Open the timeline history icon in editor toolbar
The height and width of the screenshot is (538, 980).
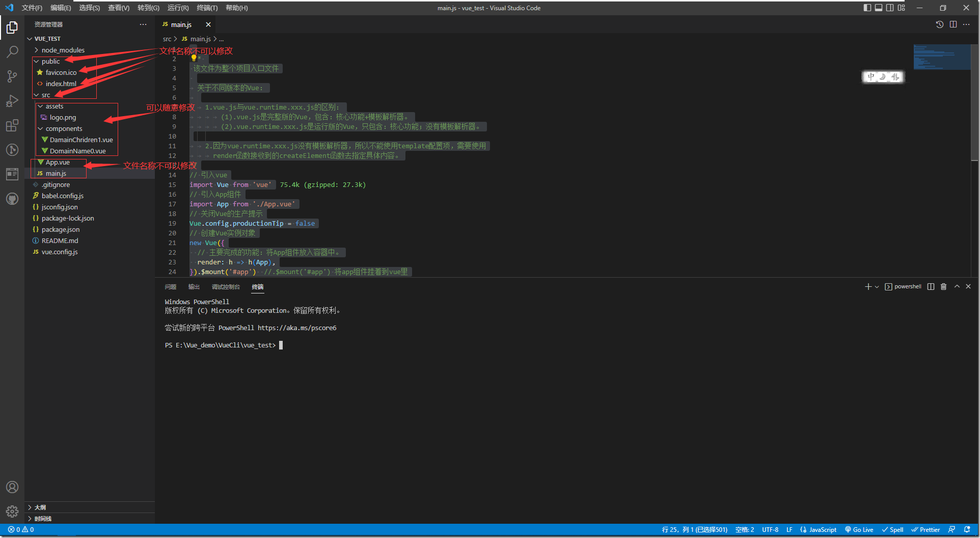[940, 24]
